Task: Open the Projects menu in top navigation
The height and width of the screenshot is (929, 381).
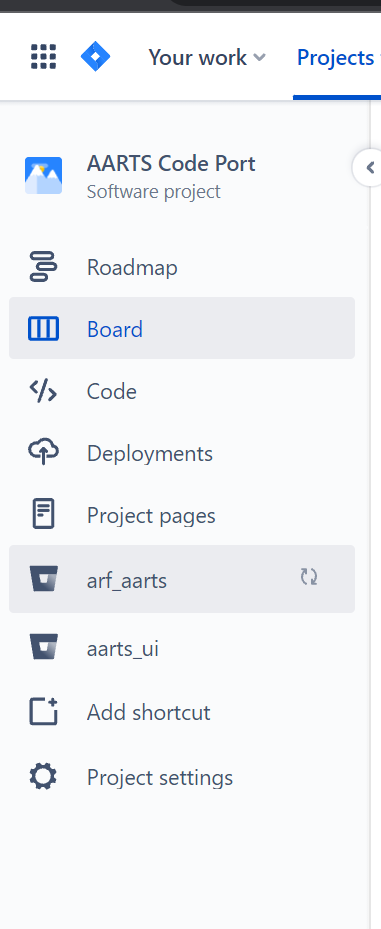Action: pyautogui.click(x=337, y=57)
